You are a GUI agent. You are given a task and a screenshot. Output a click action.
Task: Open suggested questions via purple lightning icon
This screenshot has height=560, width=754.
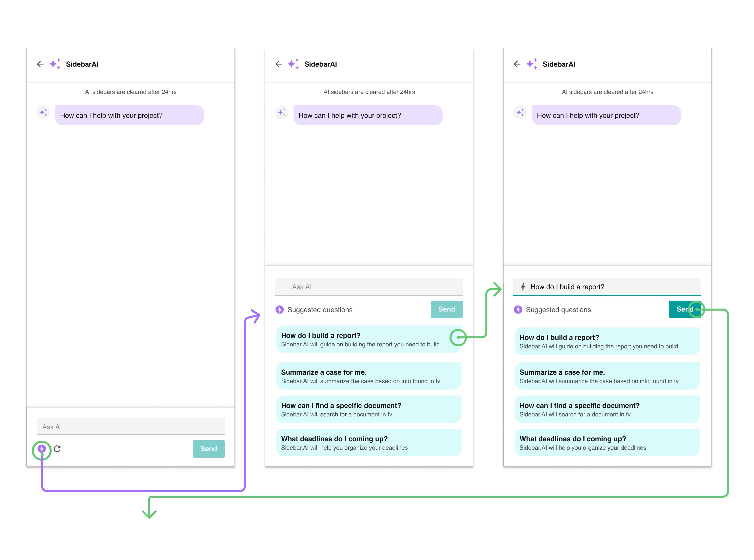[42, 449]
